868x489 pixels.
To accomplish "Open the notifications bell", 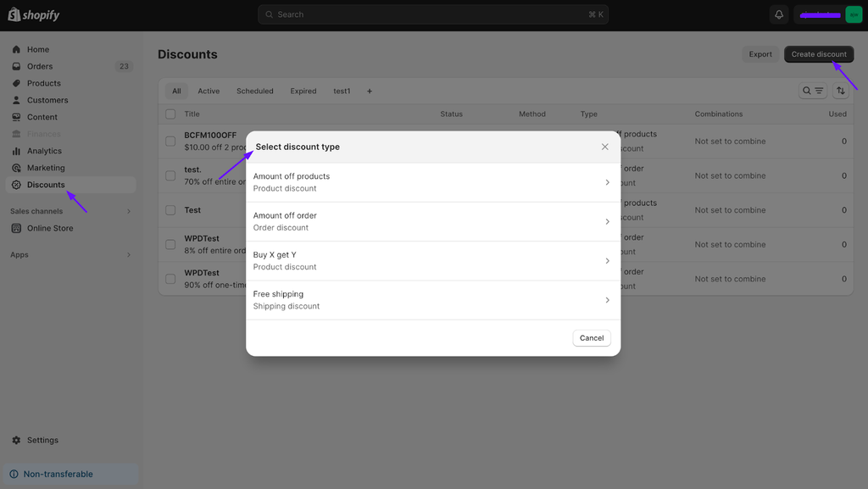I will (779, 14).
